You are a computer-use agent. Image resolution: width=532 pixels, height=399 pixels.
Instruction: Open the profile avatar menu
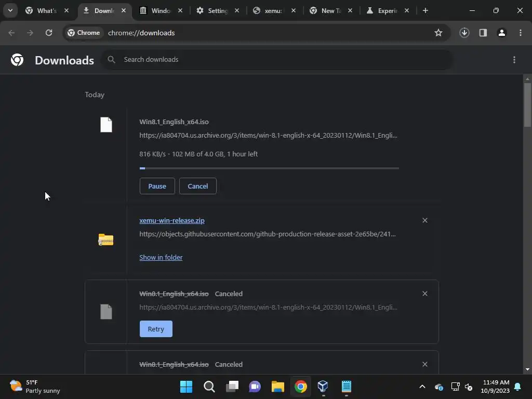[x=501, y=33]
